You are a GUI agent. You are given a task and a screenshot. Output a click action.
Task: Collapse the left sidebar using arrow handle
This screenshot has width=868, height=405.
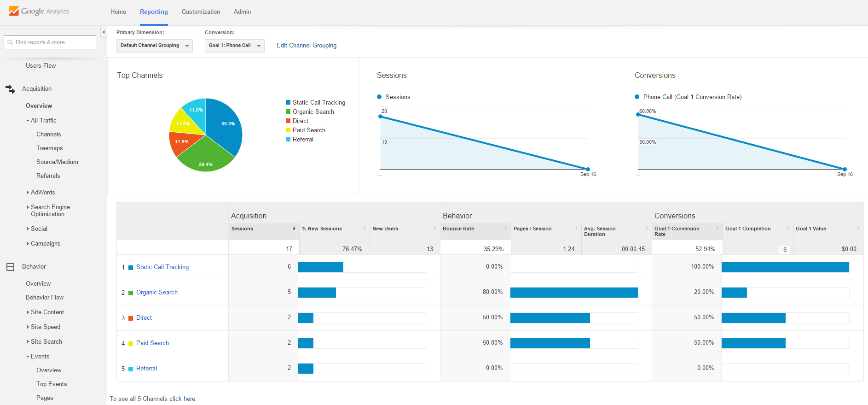(x=104, y=32)
